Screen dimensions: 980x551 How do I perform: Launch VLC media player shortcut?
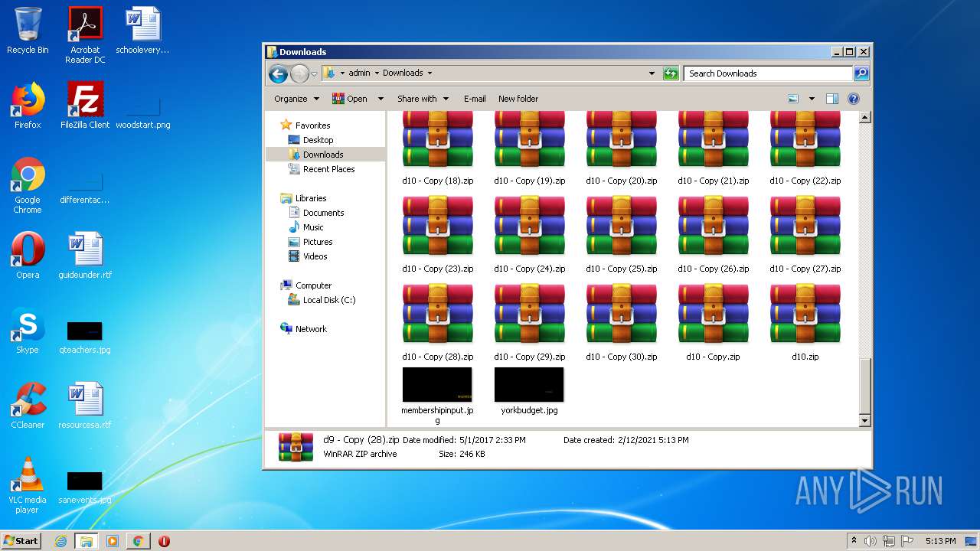tap(28, 485)
